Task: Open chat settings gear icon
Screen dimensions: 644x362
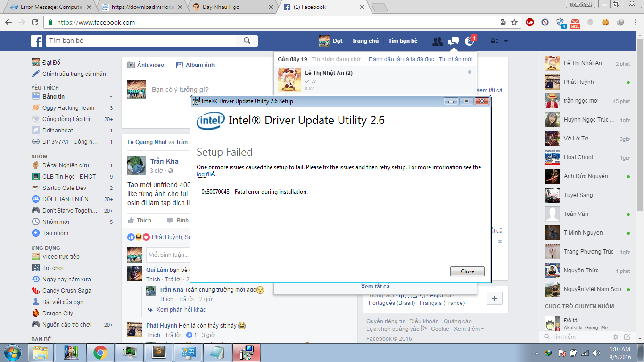Action: tap(616, 337)
